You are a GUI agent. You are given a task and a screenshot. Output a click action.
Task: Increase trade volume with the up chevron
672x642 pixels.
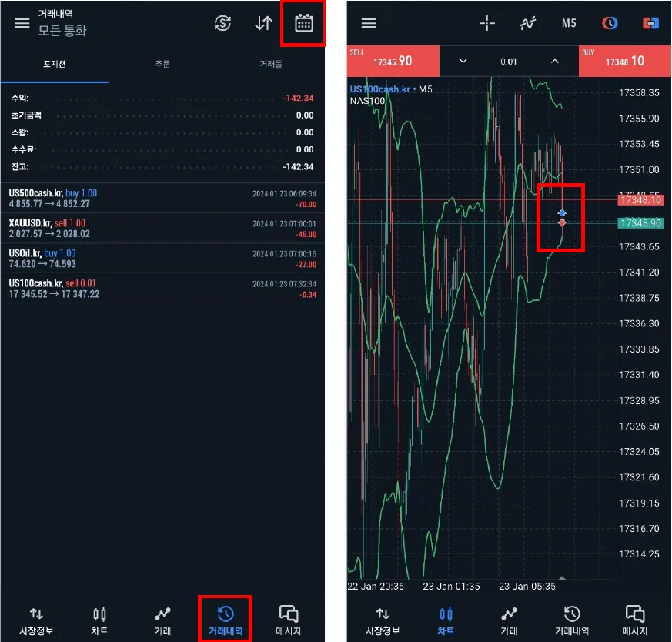554,62
